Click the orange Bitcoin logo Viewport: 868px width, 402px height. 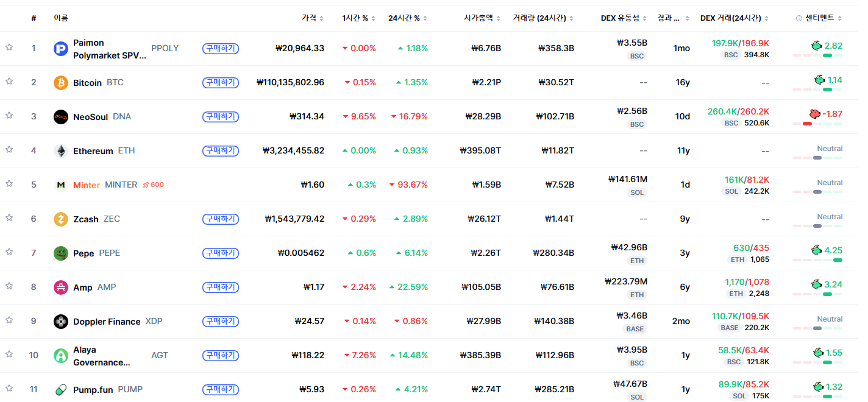[61, 83]
